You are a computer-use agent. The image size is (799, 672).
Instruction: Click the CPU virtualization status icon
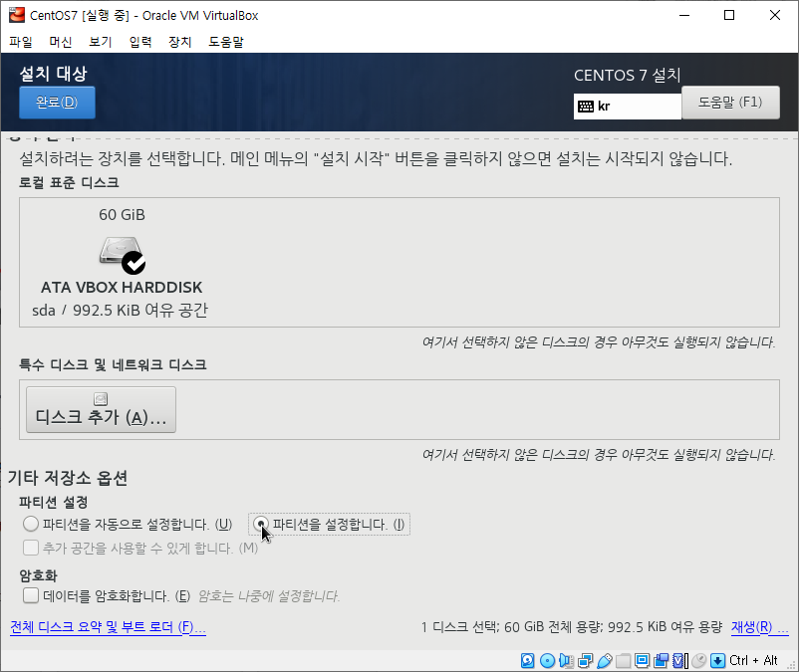[x=680, y=661]
